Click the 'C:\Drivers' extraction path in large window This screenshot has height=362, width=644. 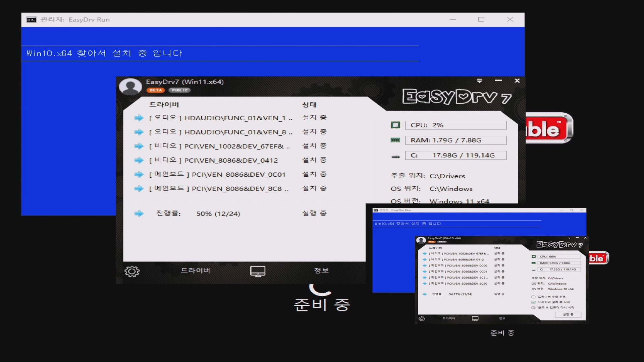click(x=447, y=176)
